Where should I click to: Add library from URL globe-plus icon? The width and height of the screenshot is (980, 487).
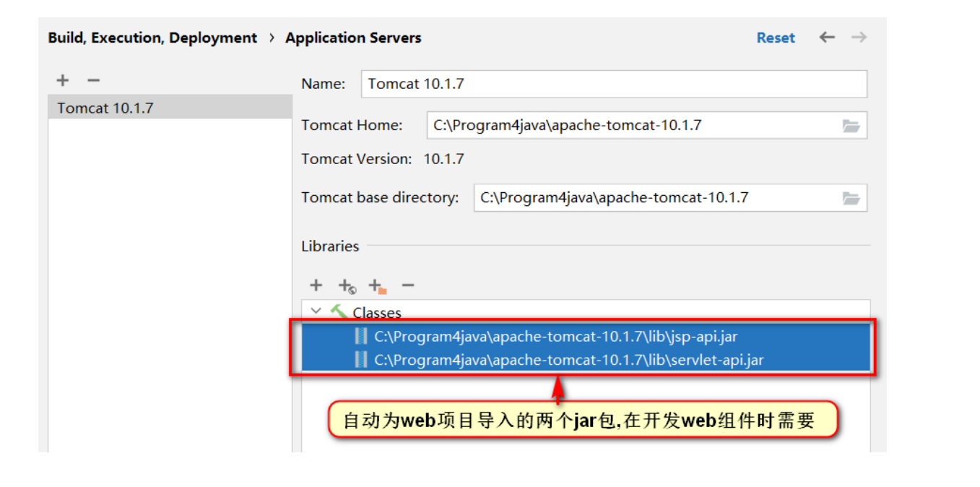[x=347, y=285]
